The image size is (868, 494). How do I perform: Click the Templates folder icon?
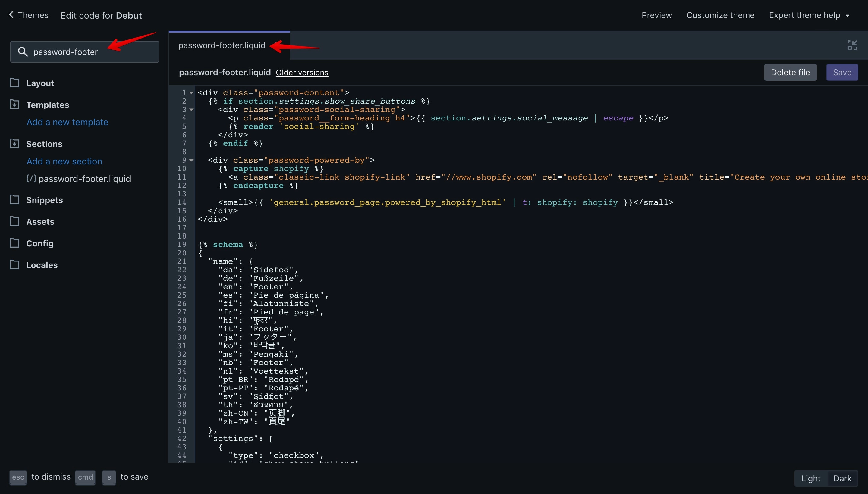pyautogui.click(x=14, y=105)
